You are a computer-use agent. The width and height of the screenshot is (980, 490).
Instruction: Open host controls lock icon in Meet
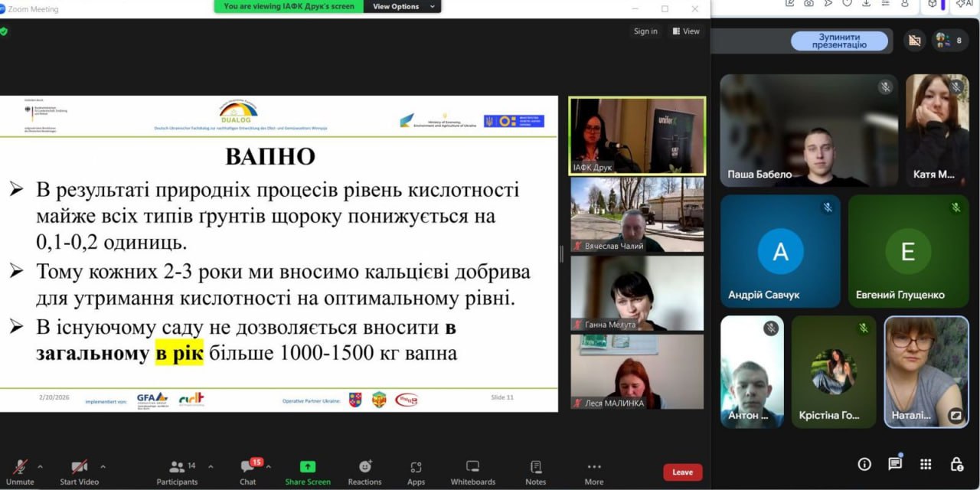956,464
